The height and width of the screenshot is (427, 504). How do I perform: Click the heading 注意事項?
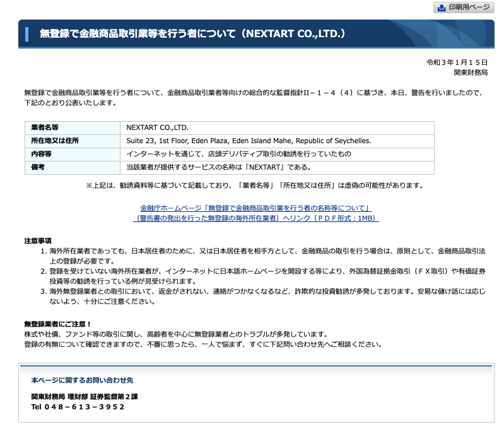(x=38, y=241)
